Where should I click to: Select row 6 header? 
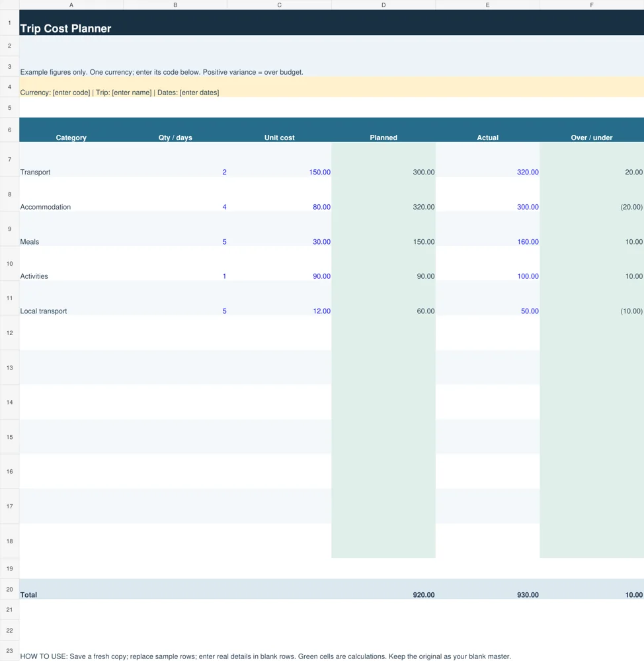(10, 130)
